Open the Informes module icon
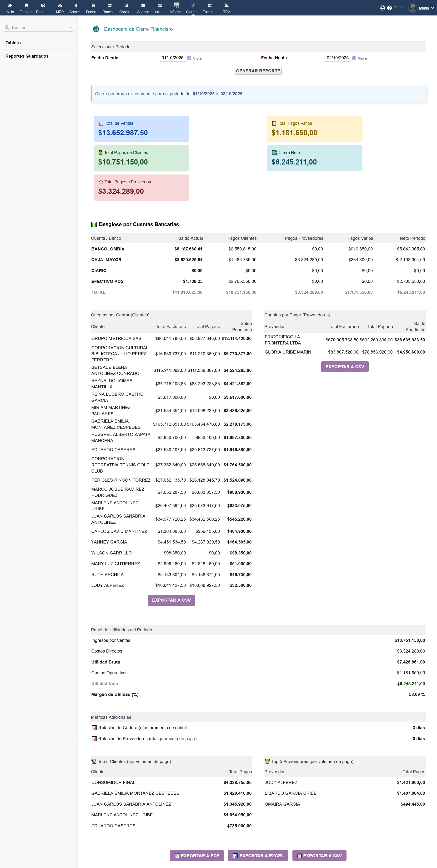The height and width of the screenshot is (868, 437). coord(176,5)
